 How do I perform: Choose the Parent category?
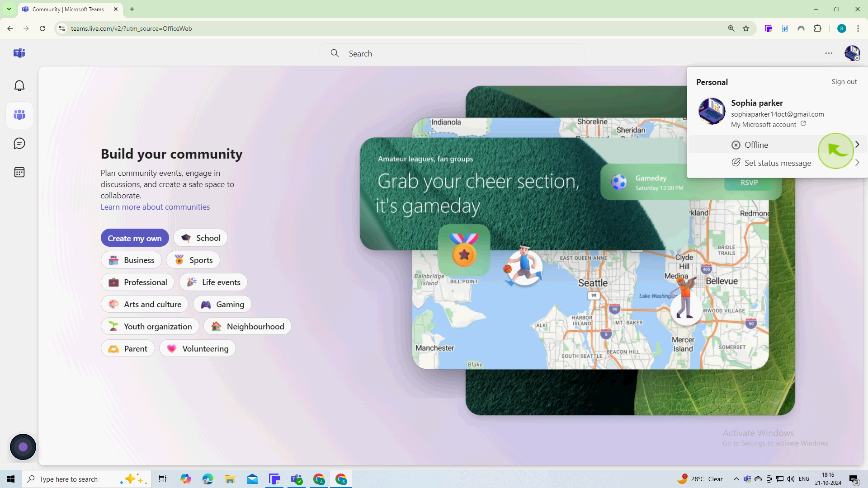click(x=128, y=349)
